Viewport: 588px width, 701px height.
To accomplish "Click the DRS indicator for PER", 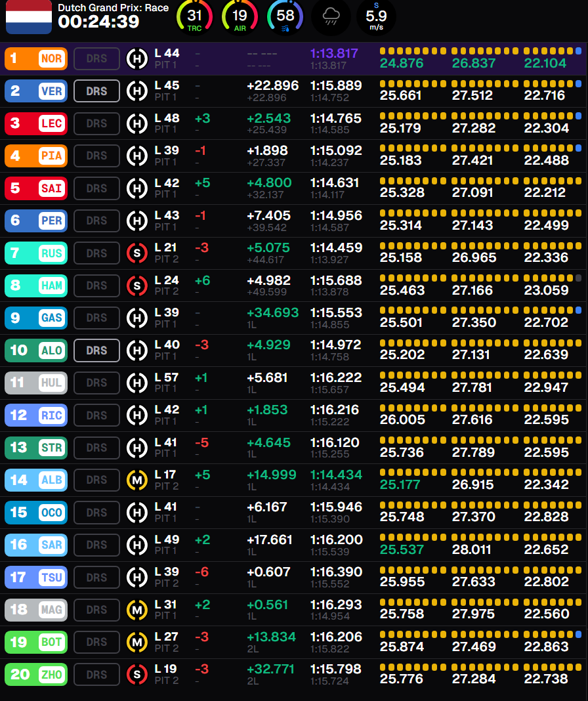I will 96,221.
